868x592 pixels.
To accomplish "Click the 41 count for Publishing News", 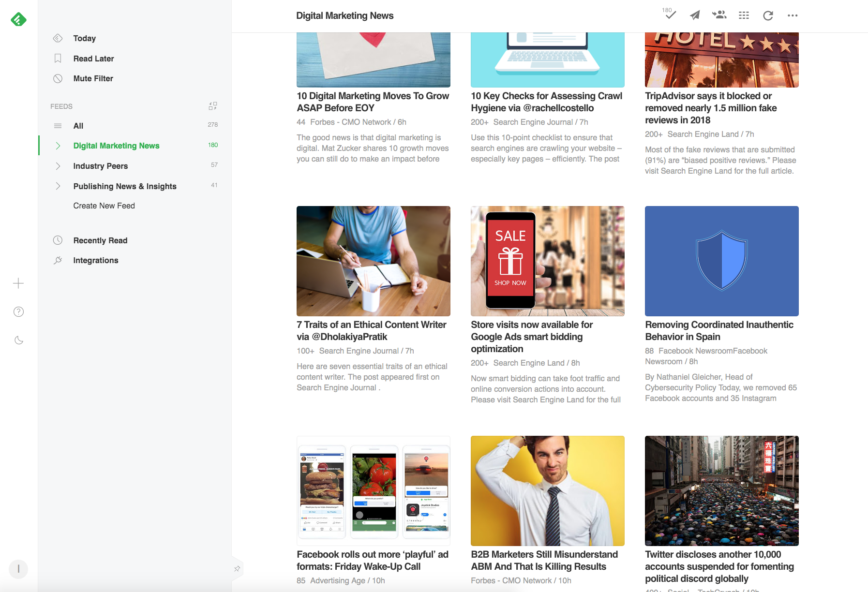I will [214, 185].
